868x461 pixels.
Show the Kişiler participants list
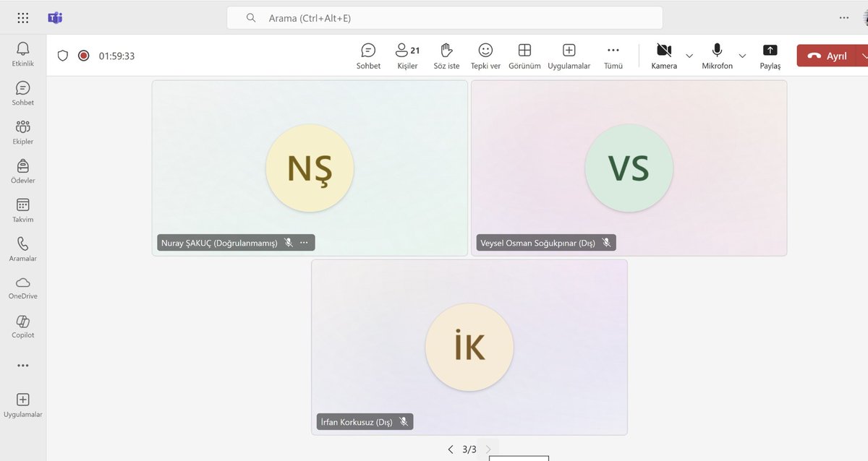[407, 56]
